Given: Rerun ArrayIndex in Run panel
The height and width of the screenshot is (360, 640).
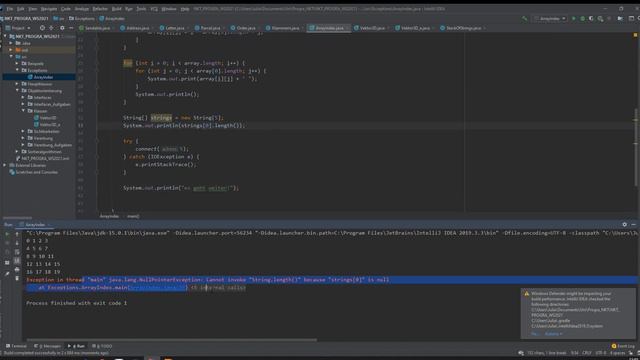Looking at the screenshot, I should (x=7, y=234).
